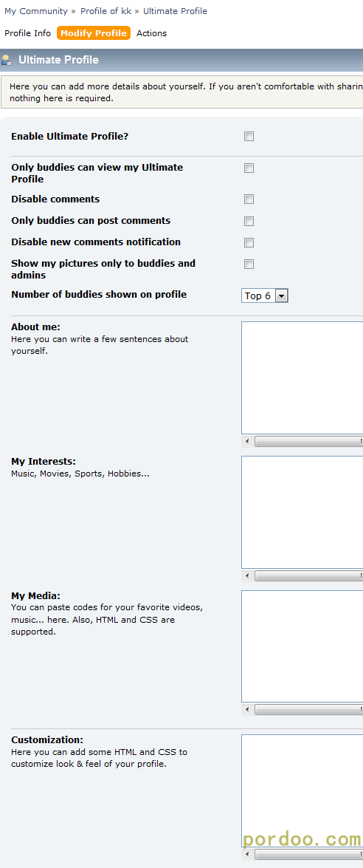The height and width of the screenshot is (868, 363).
Task: Click left scroll arrow under About me box
Action: click(x=247, y=442)
